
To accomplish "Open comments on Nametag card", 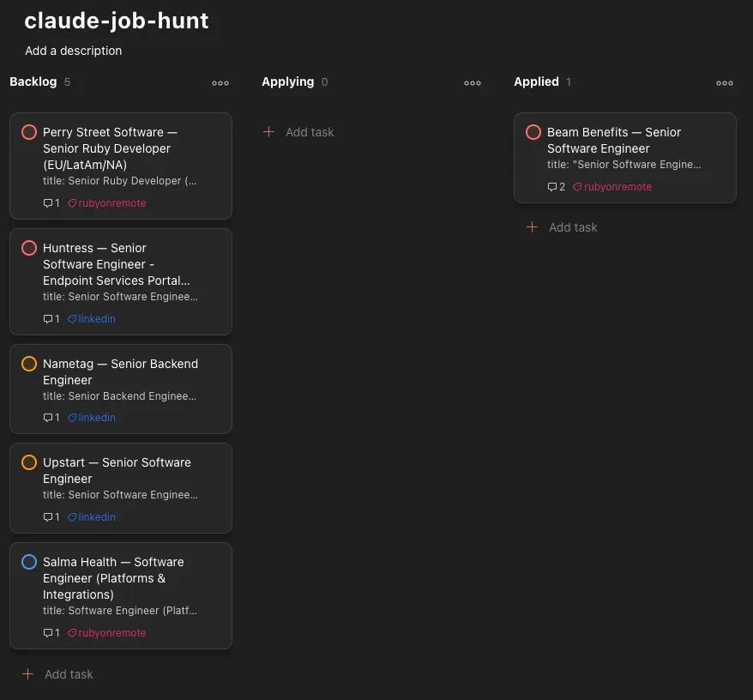I will point(51,418).
